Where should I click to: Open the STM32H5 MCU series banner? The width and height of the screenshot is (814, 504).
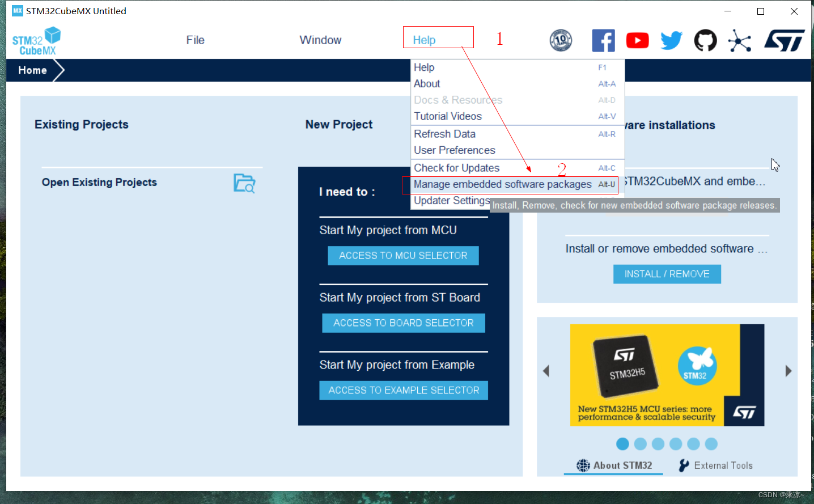(x=667, y=375)
